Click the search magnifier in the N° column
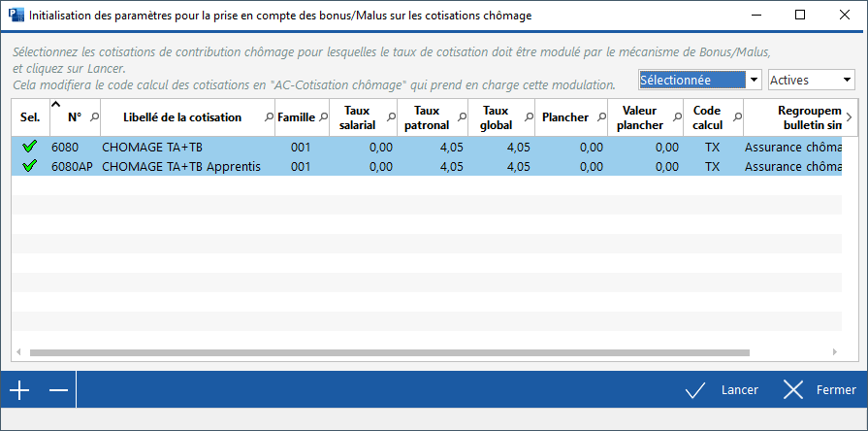868x431 pixels. [x=94, y=116]
